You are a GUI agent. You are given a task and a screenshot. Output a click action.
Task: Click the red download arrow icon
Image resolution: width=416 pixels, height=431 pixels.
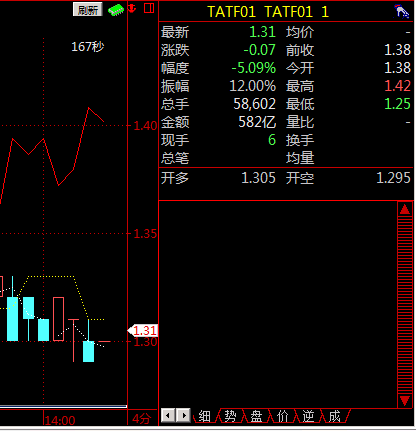click(x=132, y=8)
